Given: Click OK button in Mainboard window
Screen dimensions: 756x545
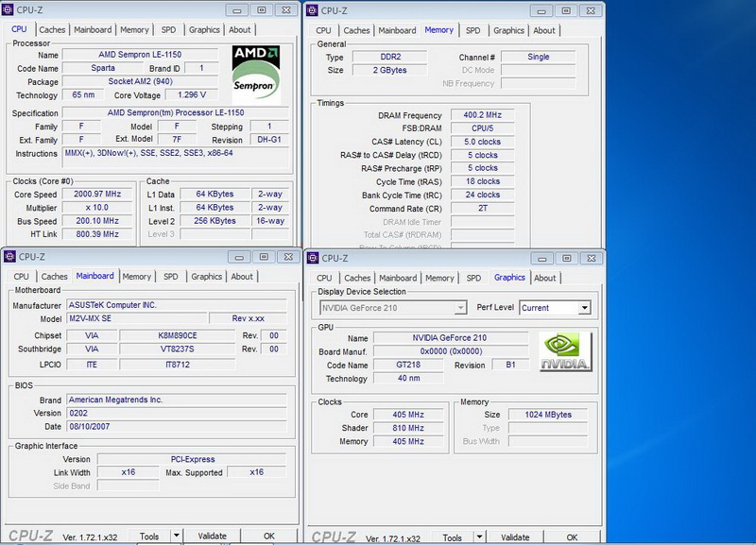Looking at the screenshot, I should point(269,536).
